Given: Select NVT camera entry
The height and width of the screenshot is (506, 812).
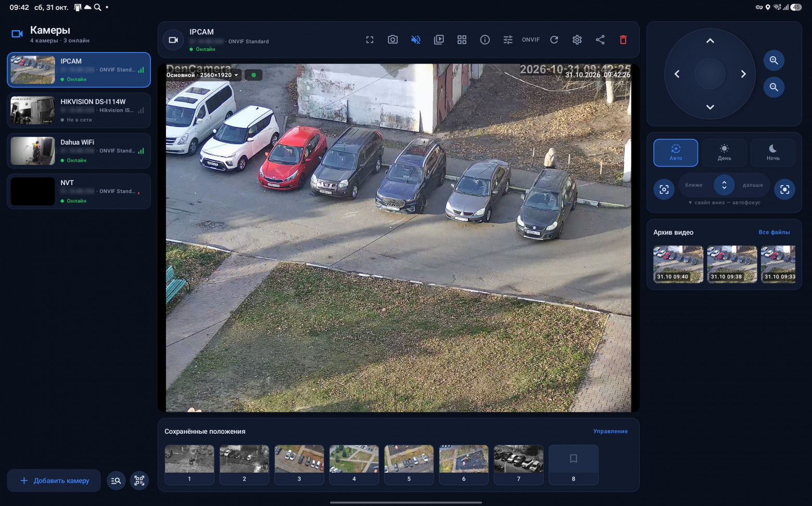Looking at the screenshot, I should [79, 191].
